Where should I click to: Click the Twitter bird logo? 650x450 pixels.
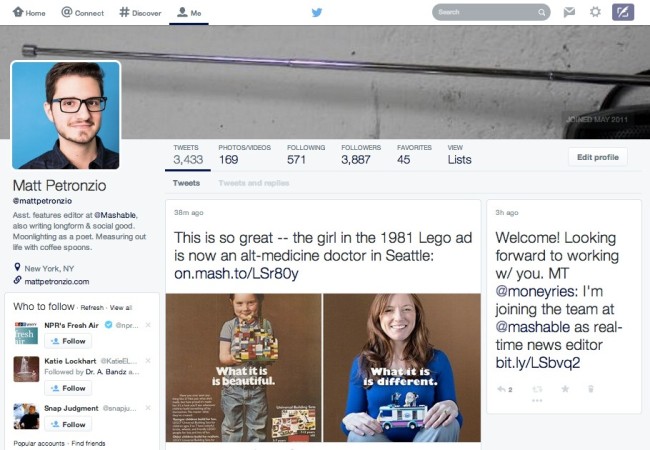[317, 12]
